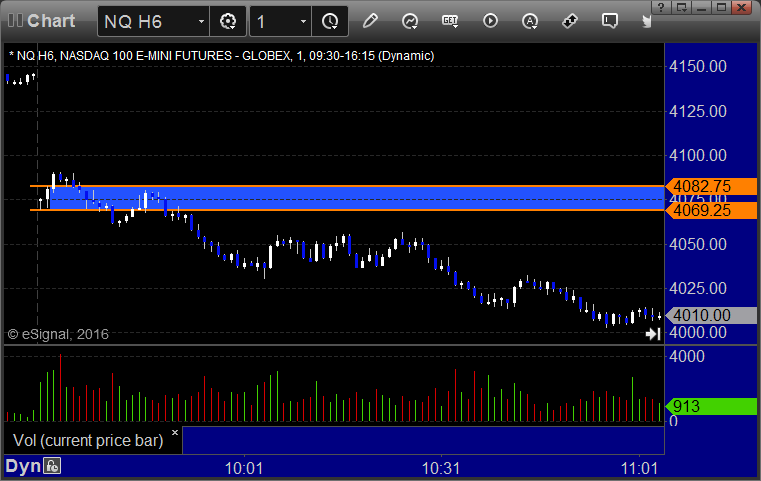Click the 4125.00 price axis label

pos(698,112)
